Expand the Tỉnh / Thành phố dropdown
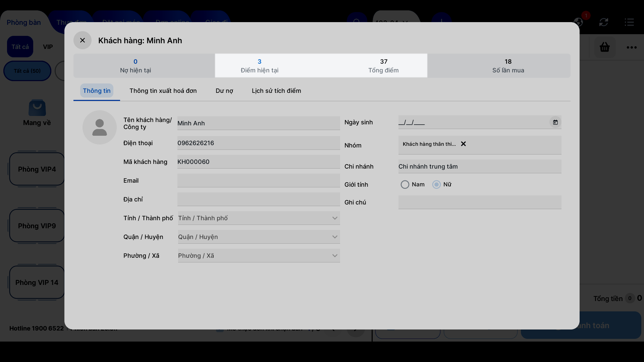Image resolution: width=644 pixels, height=362 pixels. [x=259, y=218]
